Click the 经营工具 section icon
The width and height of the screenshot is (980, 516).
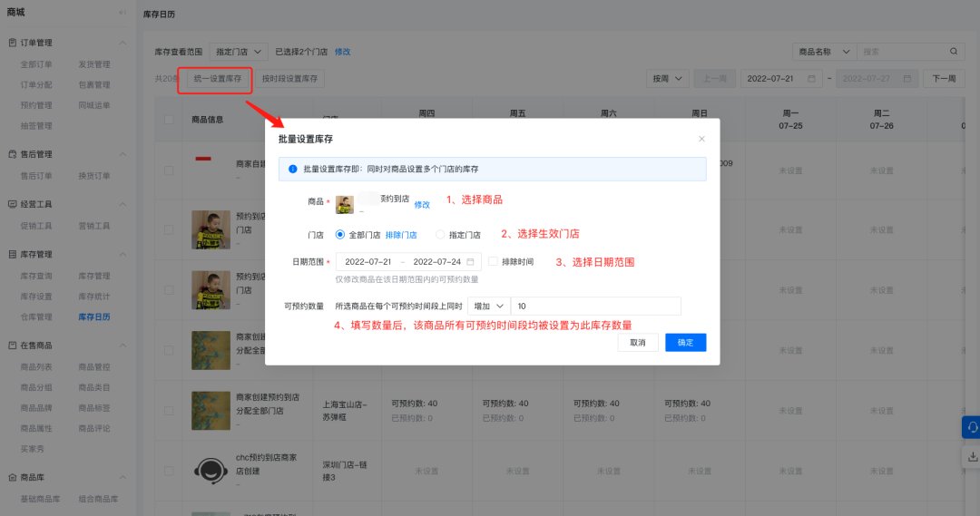pos(12,204)
